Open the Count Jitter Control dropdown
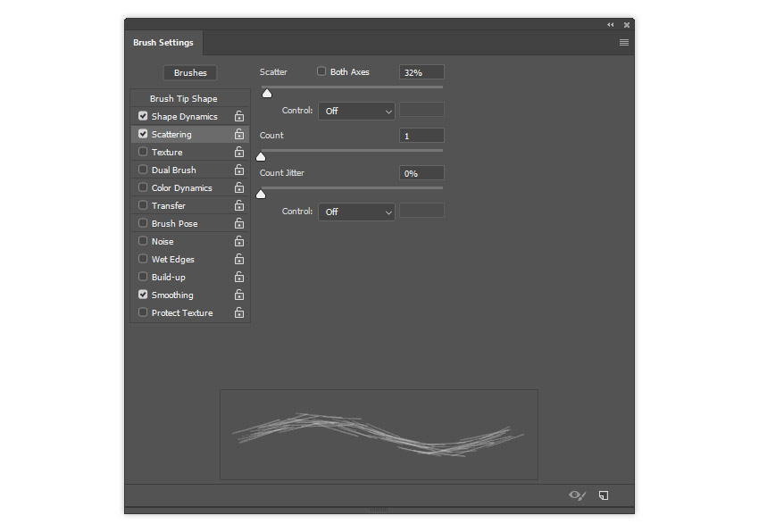The height and width of the screenshot is (532, 759). tap(357, 212)
